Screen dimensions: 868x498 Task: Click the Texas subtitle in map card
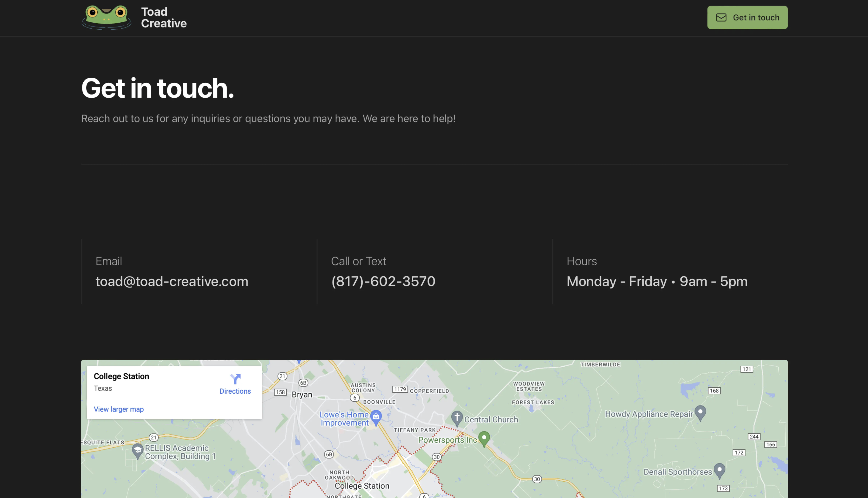[103, 388]
